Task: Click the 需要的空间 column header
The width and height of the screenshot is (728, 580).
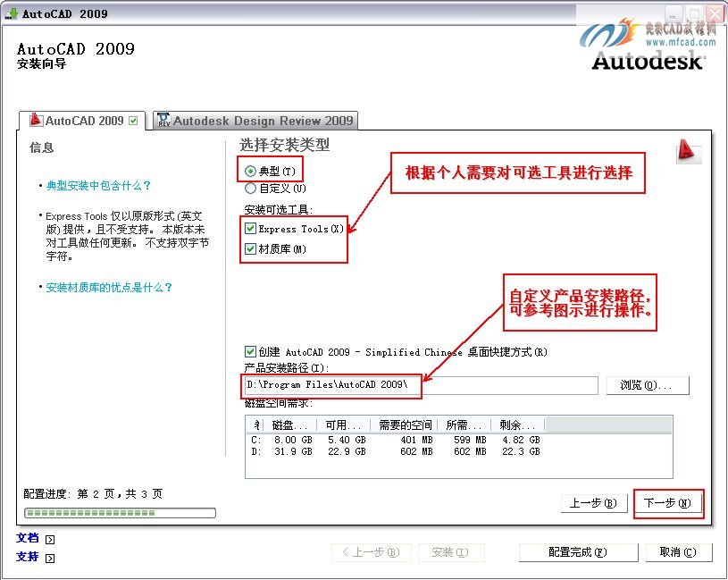Action: pos(404,424)
